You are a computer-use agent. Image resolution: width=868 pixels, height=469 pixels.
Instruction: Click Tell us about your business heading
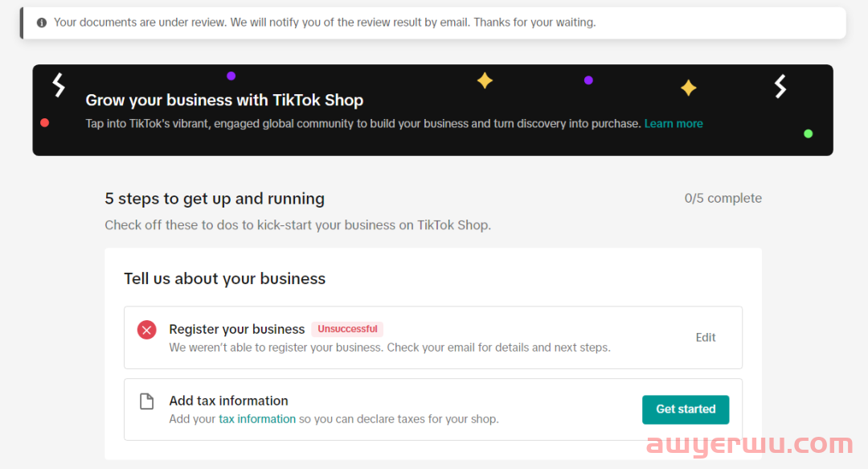(225, 278)
